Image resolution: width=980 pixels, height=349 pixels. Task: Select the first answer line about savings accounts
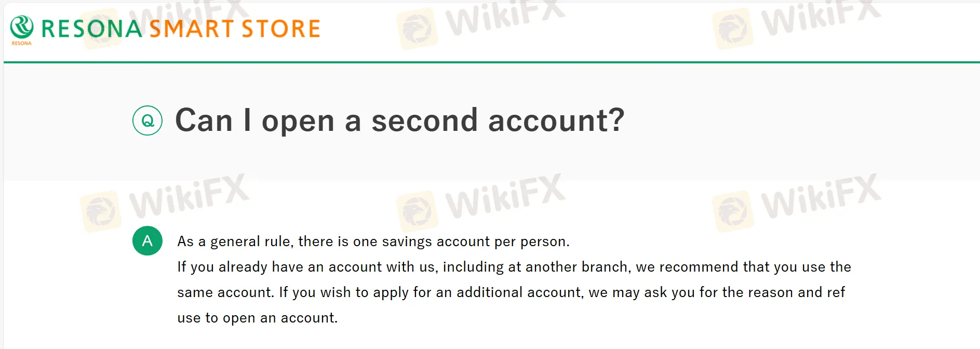click(373, 241)
